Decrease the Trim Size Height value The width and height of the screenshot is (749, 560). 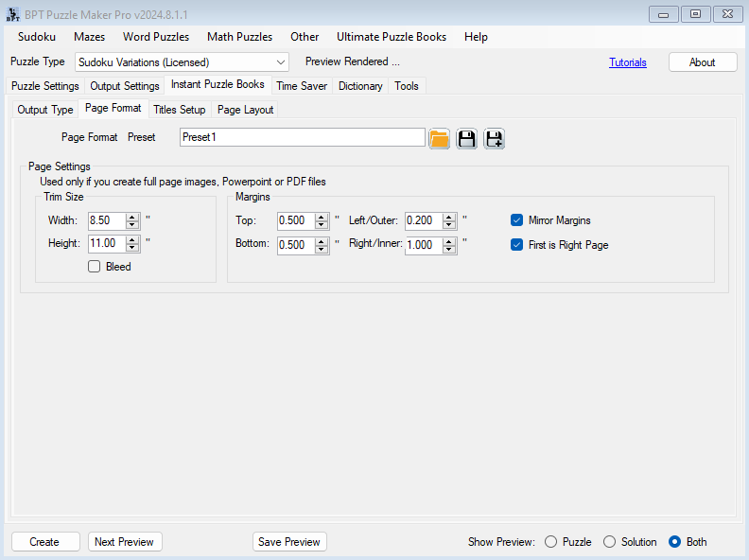point(132,248)
